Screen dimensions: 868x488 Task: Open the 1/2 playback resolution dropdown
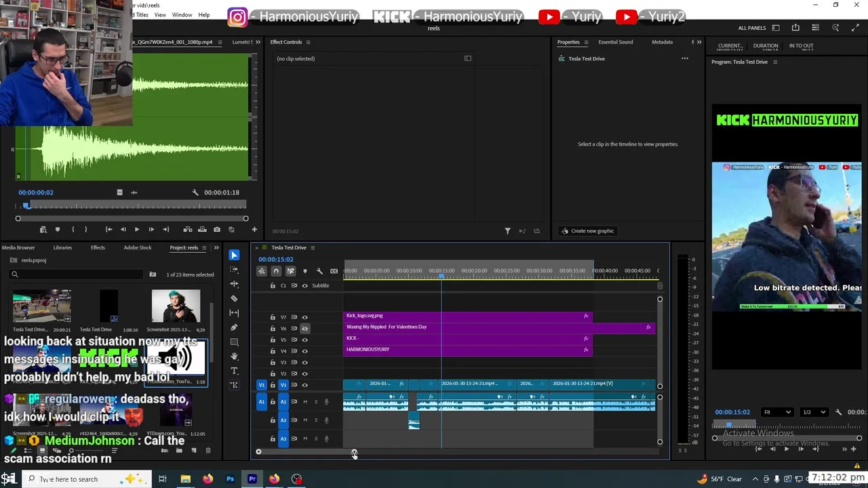tap(814, 412)
